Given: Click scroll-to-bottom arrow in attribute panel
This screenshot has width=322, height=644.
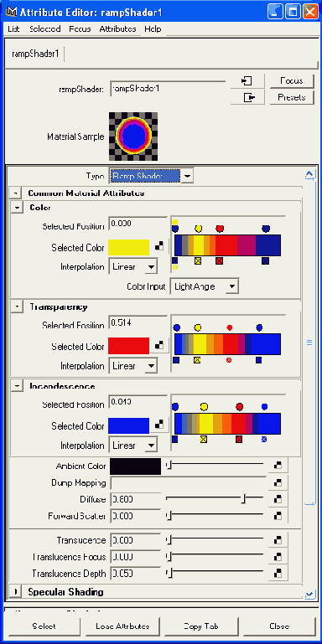Looking at the screenshot, I should point(309,594).
